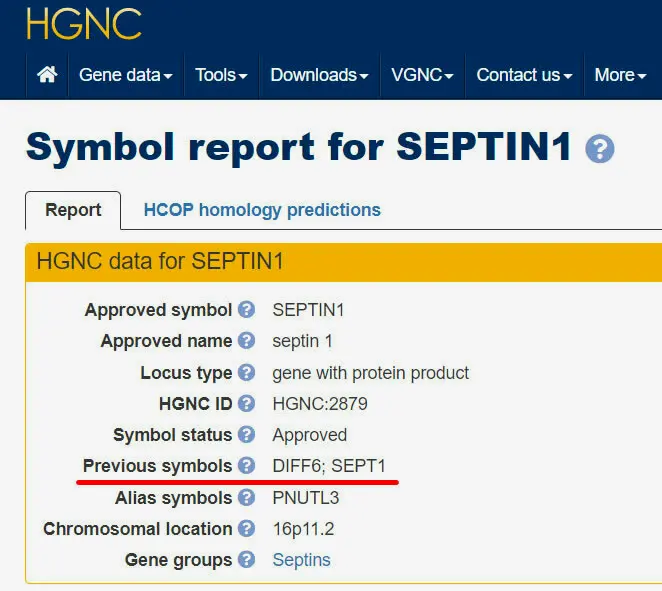Click help icon beside Approved symbol
The width and height of the screenshot is (662, 591).
246,309
